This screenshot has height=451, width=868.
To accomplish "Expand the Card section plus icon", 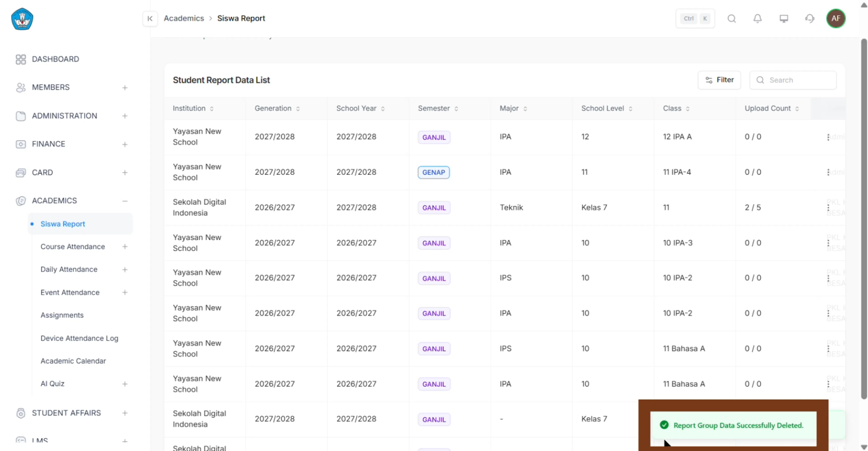I will click(125, 173).
